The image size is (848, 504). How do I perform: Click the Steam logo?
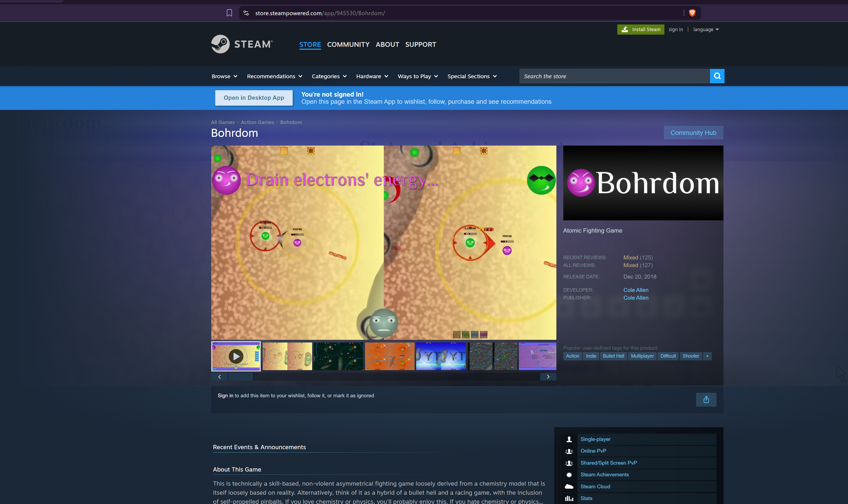[x=242, y=44]
